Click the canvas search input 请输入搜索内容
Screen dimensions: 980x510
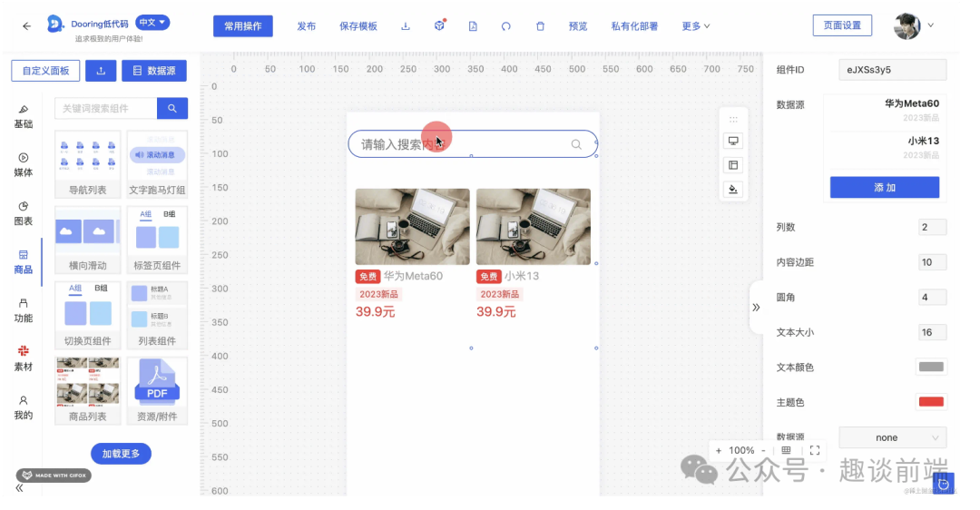pos(472,144)
